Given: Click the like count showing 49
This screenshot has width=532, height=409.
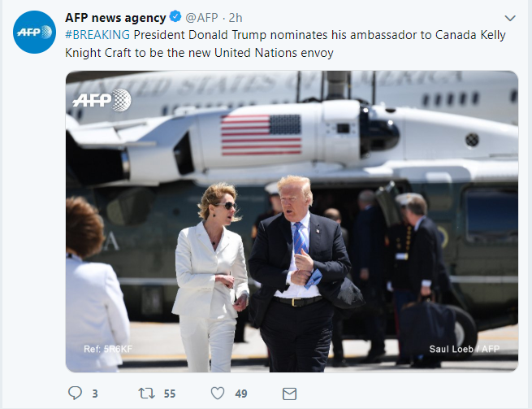Looking at the screenshot, I should point(241,394).
